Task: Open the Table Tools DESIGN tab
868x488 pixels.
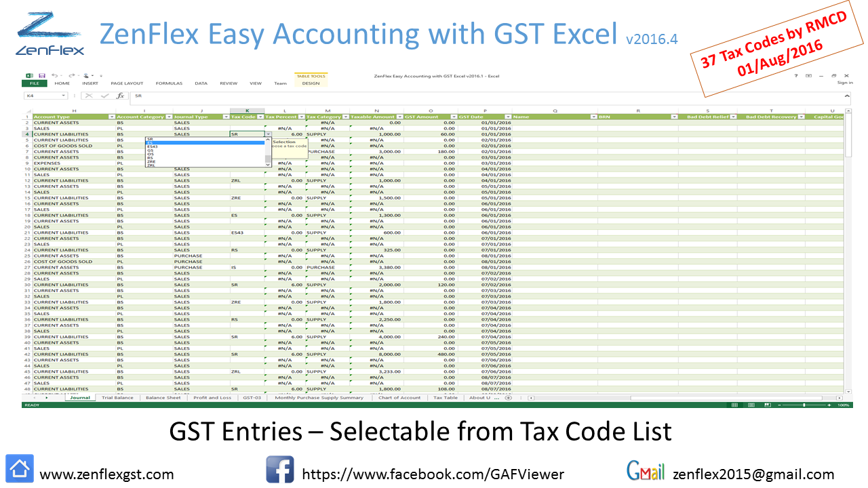Action: click(311, 83)
